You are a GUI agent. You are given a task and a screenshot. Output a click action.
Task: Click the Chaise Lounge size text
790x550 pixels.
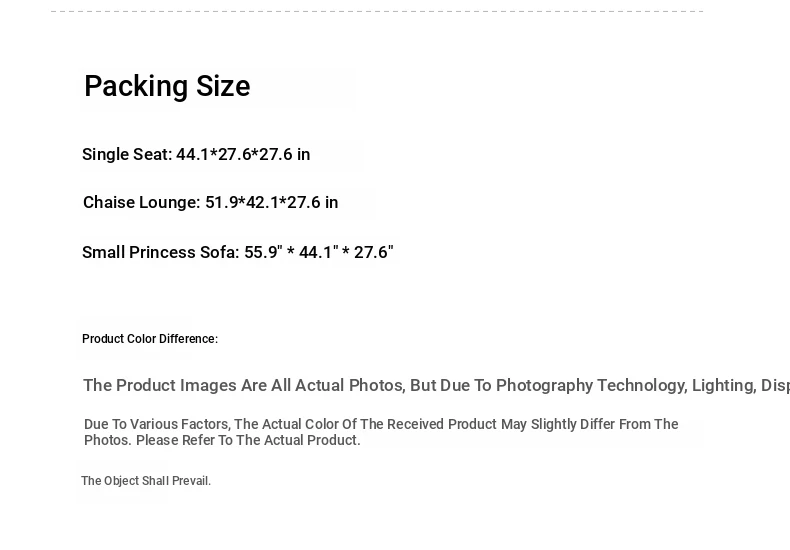pyautogui.click(x=211, y=202)
